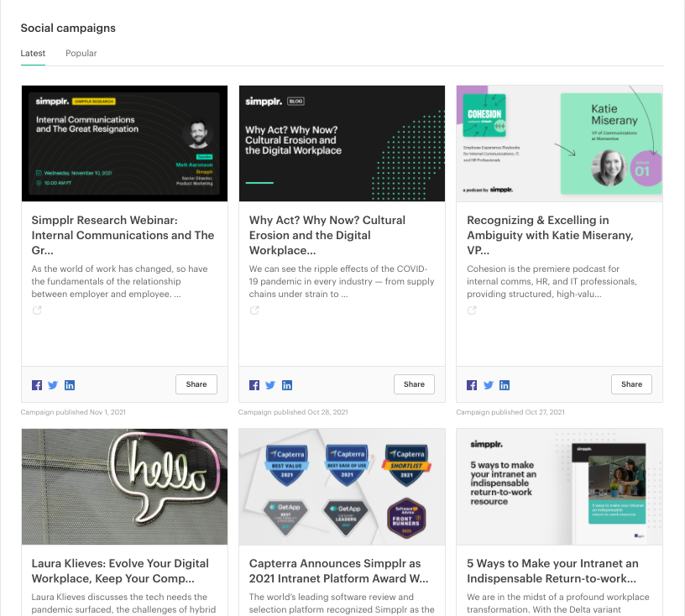
Task: Open the Capterra award badges thumbnail
Action: [342, 487]
